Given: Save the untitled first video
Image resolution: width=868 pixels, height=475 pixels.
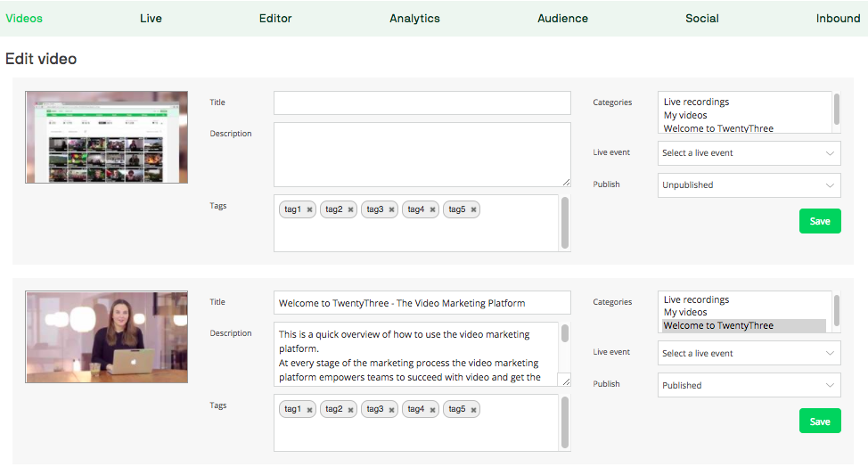Looking at the screenshot, I should [x=820, y=221].
